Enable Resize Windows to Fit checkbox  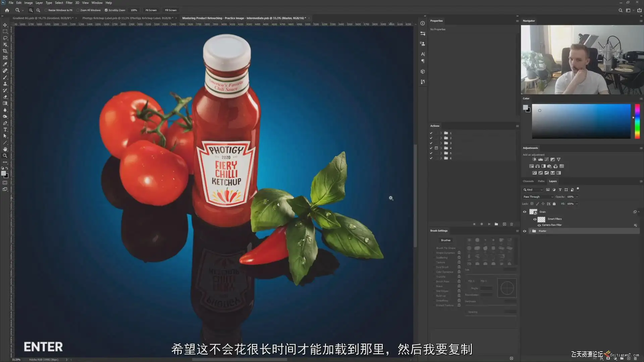click(46, 10)
